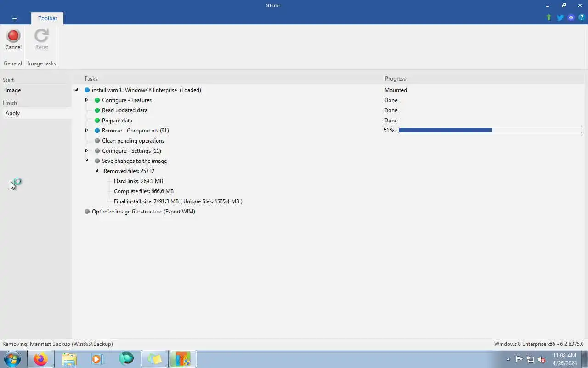Expand the Configure - Features node
This screenshot has height=368, width=588.
(x=86, y=100)
